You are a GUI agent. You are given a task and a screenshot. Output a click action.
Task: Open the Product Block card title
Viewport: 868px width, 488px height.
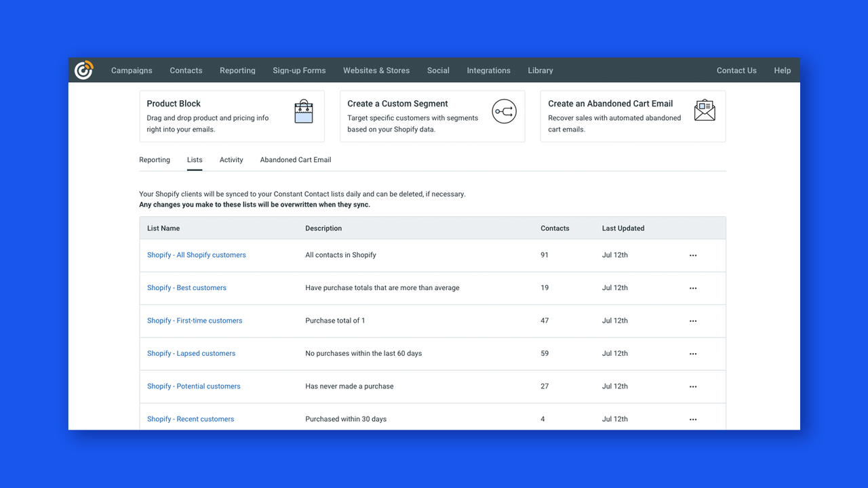(x=174, y=104)
